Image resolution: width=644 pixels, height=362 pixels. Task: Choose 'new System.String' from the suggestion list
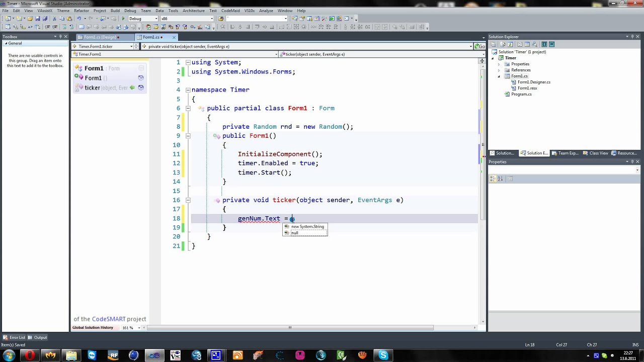[x=307, y=227]
